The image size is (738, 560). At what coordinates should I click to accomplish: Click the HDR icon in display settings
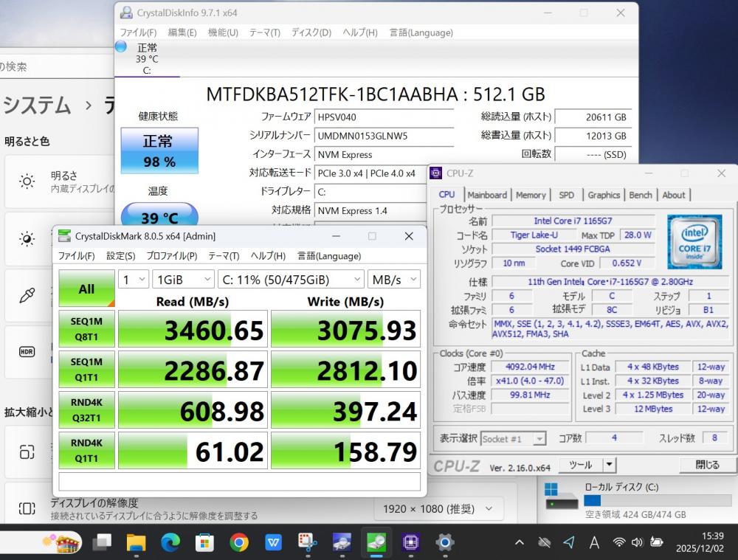point(27,351)
